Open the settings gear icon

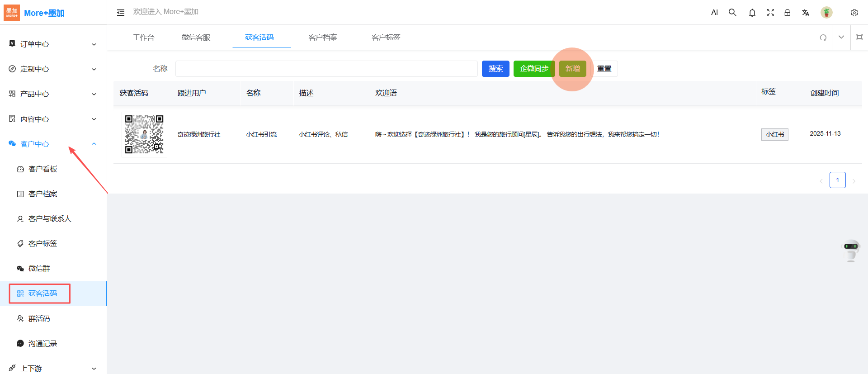(854, 13)
